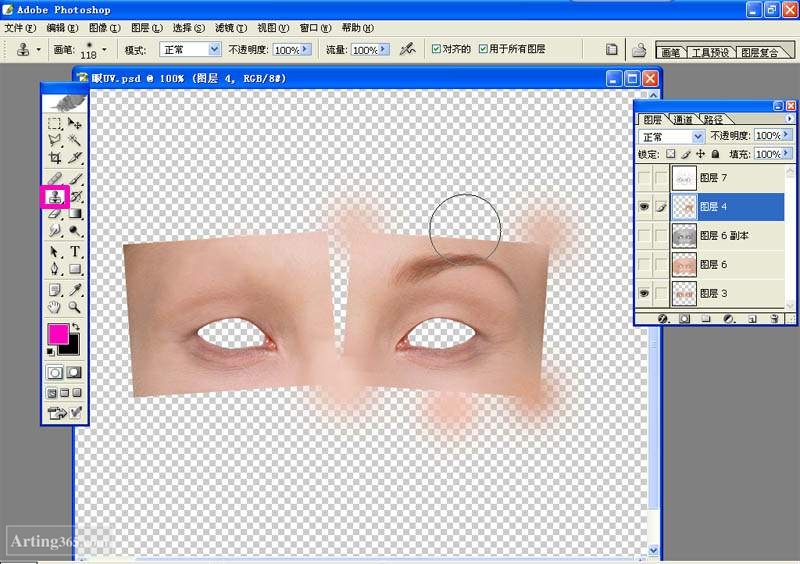Switch to Quick Mask mode

pos(74,372)
